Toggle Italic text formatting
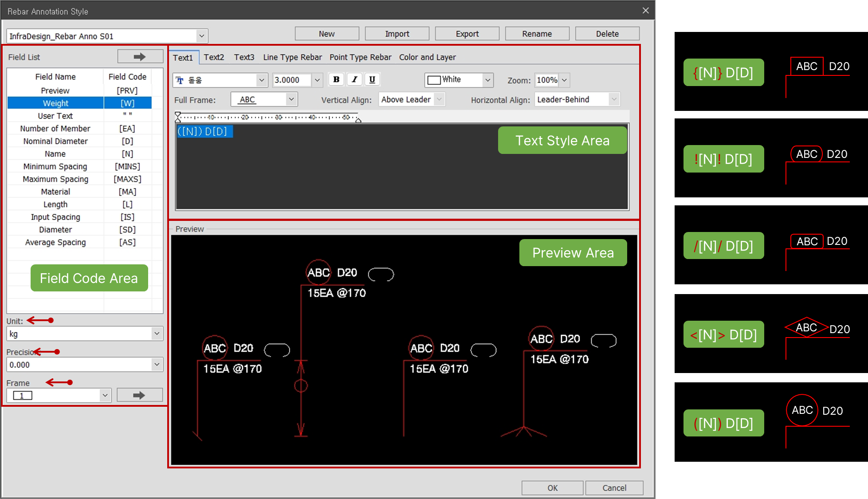The image size is (868, 499). [x=354, y=79]
